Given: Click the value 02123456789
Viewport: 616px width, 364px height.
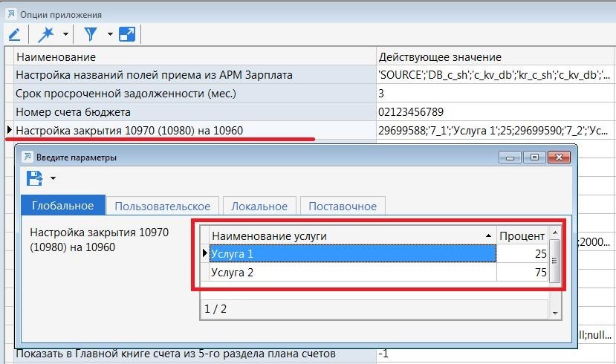Looking at the screenshot, I should click(411, 112).
